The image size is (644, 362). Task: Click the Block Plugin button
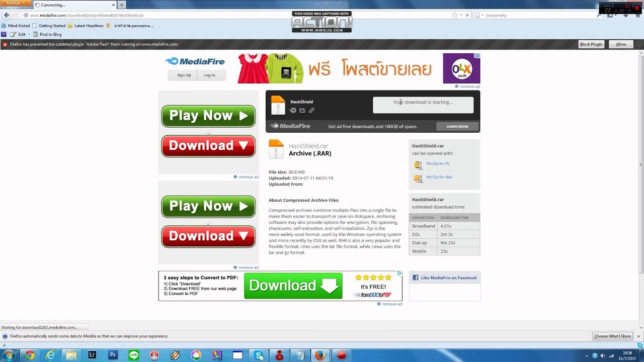click(x=591, y=44)
